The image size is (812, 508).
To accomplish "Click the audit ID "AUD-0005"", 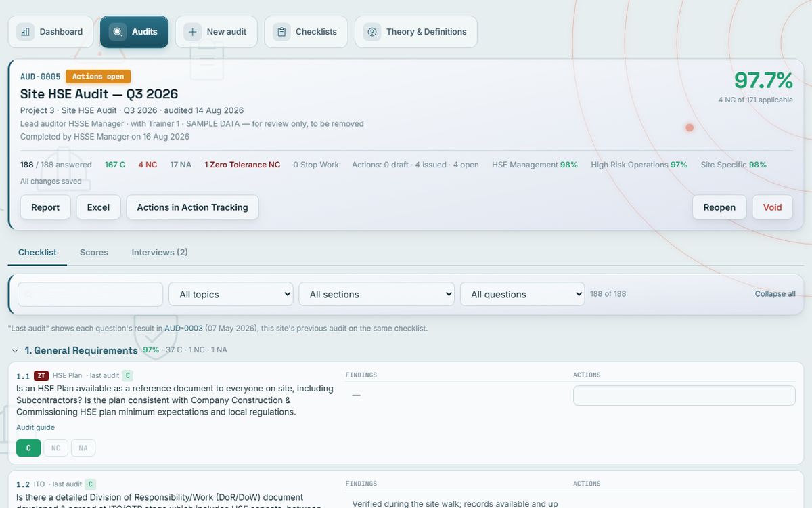I will pyautogui.click(x=41, y=77).
